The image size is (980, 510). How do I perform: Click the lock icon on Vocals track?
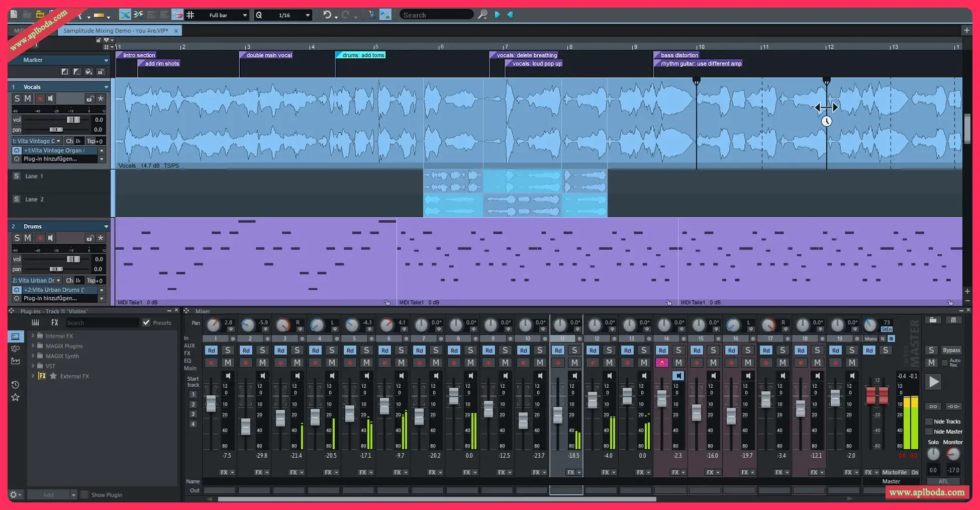(90, 99)
